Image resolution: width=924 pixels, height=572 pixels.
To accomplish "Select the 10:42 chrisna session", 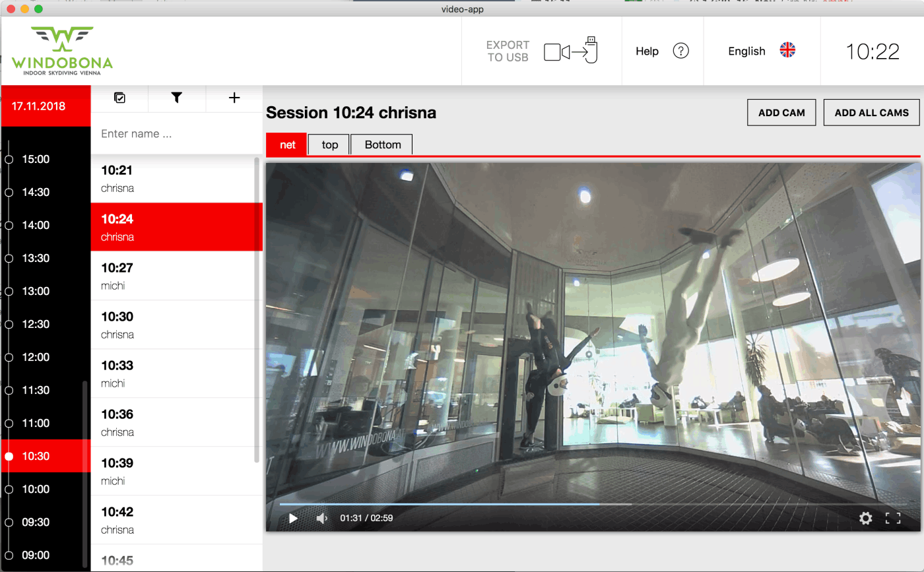I will pyautogui.click(x=172, y=520).
